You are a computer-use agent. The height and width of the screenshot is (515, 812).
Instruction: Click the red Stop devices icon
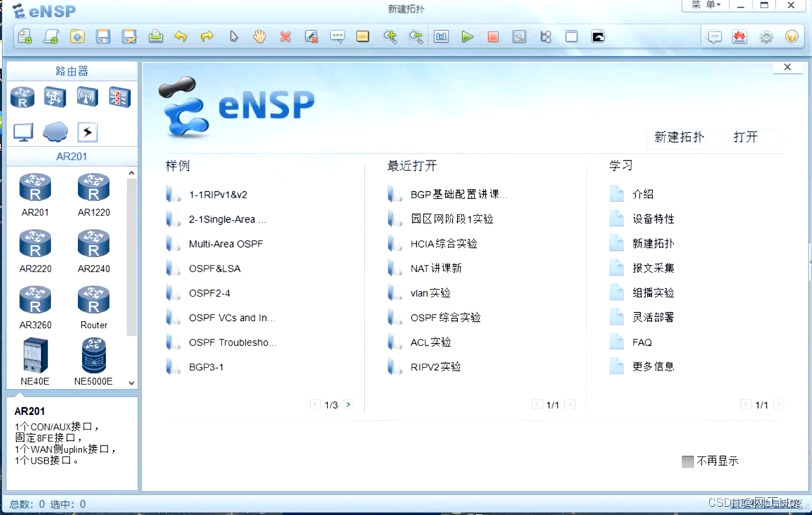click(493, 37)
